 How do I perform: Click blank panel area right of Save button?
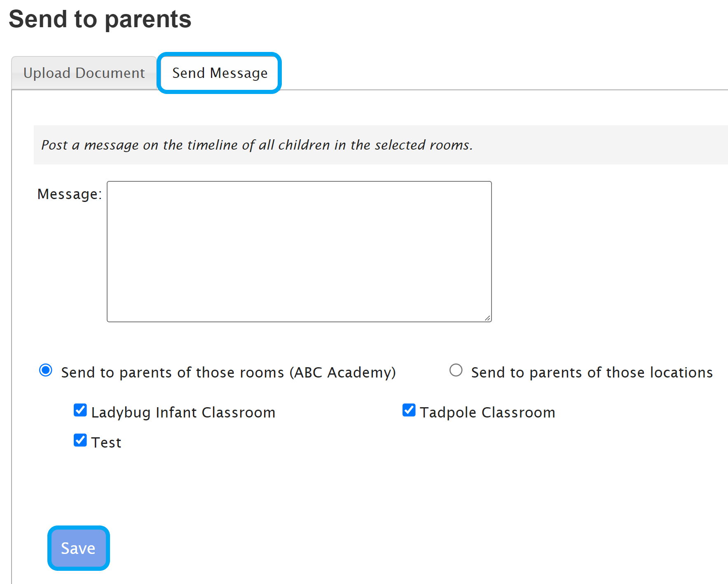pos(330,548)
